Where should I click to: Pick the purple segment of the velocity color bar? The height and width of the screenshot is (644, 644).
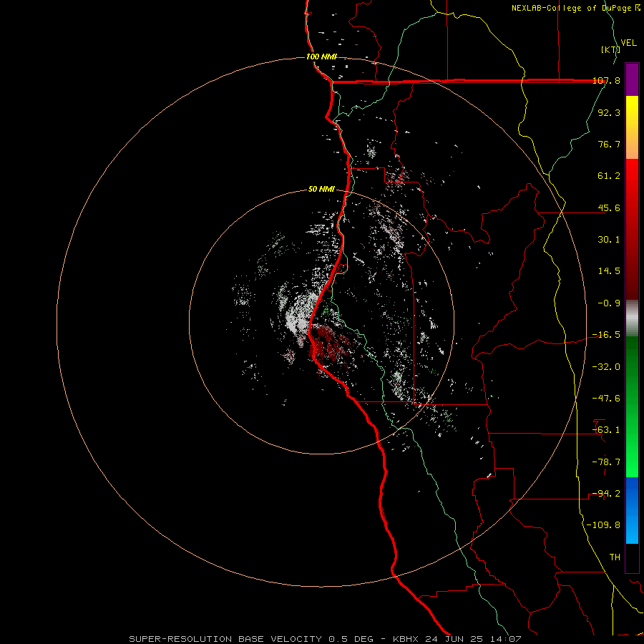(632, 79)
